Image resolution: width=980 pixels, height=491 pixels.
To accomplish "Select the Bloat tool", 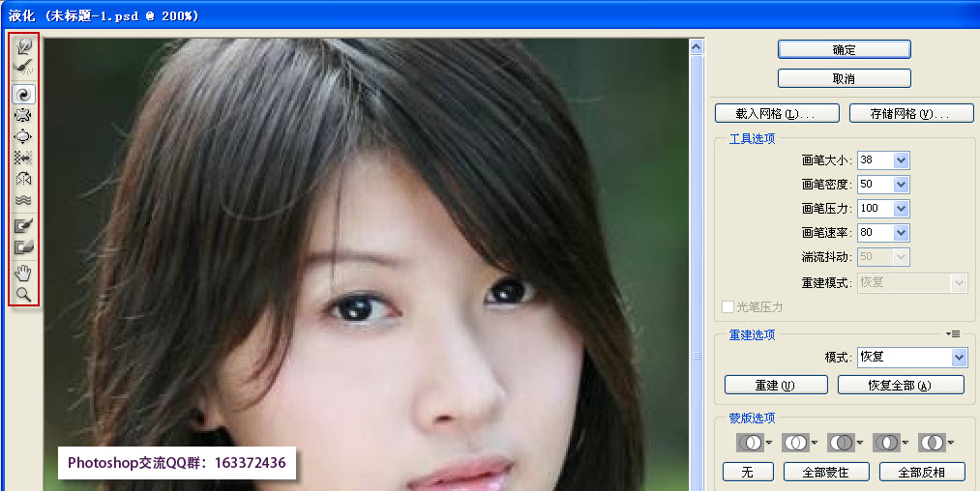I will coord(24,136).
